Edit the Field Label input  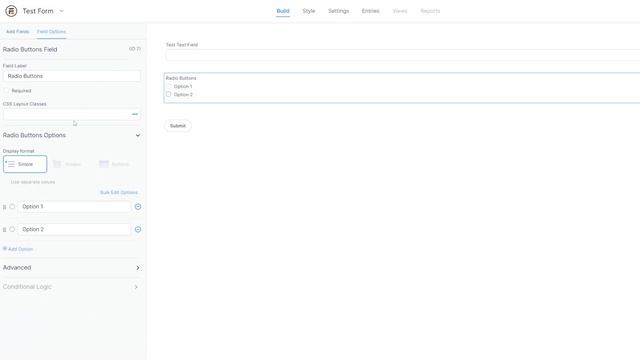(x=72, y=76)
